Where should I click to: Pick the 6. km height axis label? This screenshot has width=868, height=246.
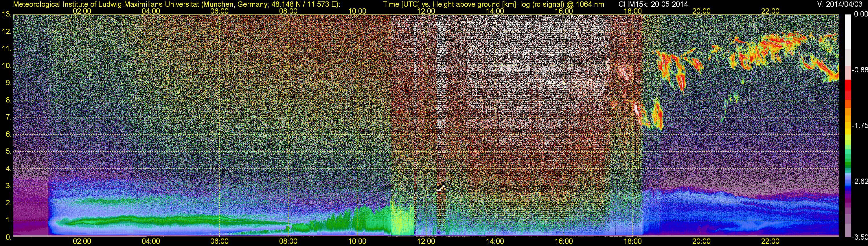point(8,134)
